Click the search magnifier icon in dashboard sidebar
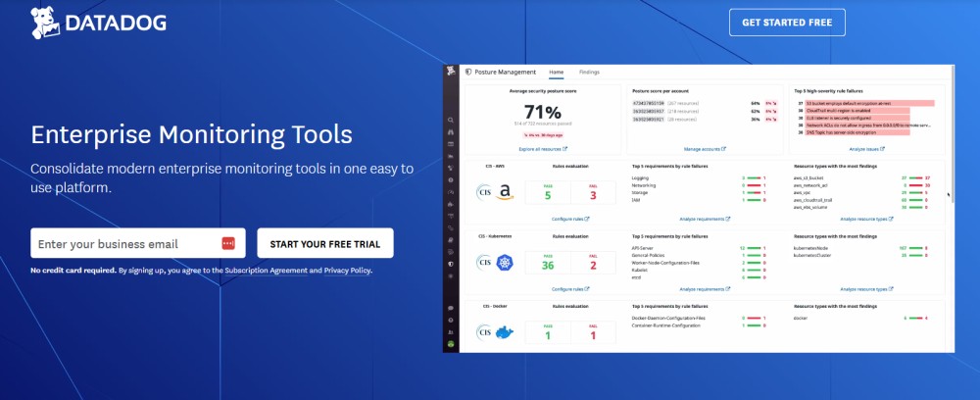This screenshot has height=400, width=980. tap(451, 120)
